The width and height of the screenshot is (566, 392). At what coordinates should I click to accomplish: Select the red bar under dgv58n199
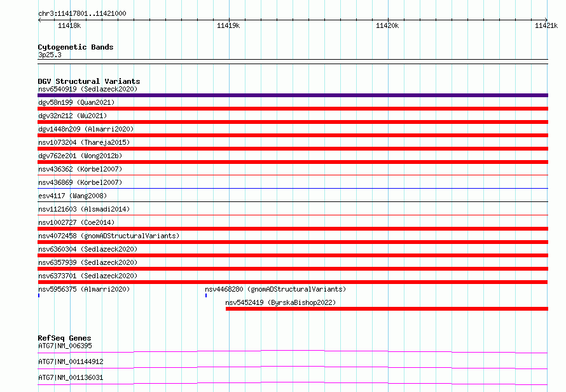293,109
